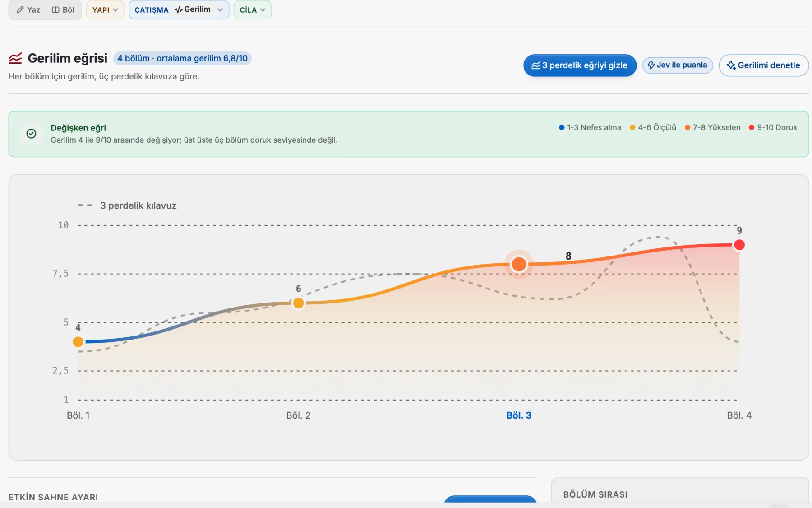Select the red Böl. 4 point with value 9
This screenshot has width=812, height=508.
(x=739, y=245)
